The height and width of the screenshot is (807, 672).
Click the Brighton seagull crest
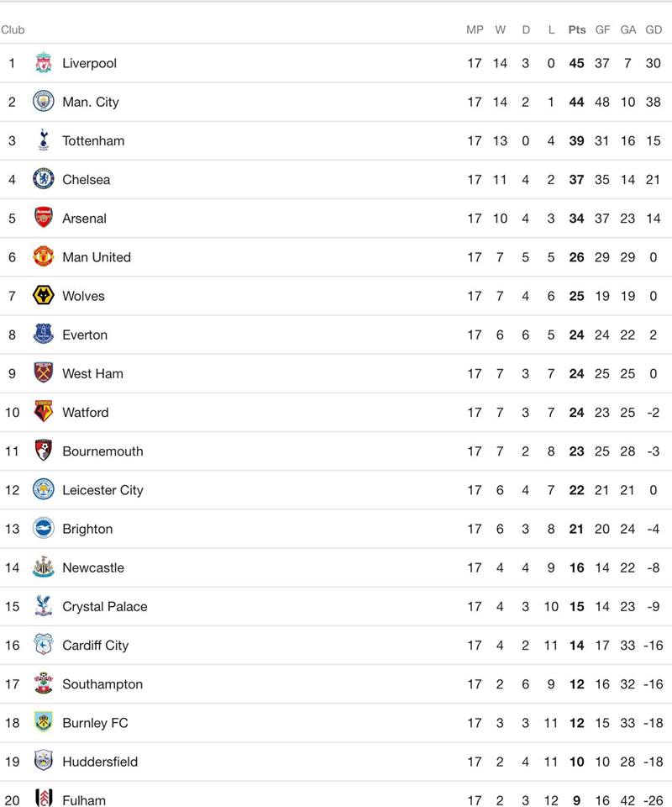point(43,528)
